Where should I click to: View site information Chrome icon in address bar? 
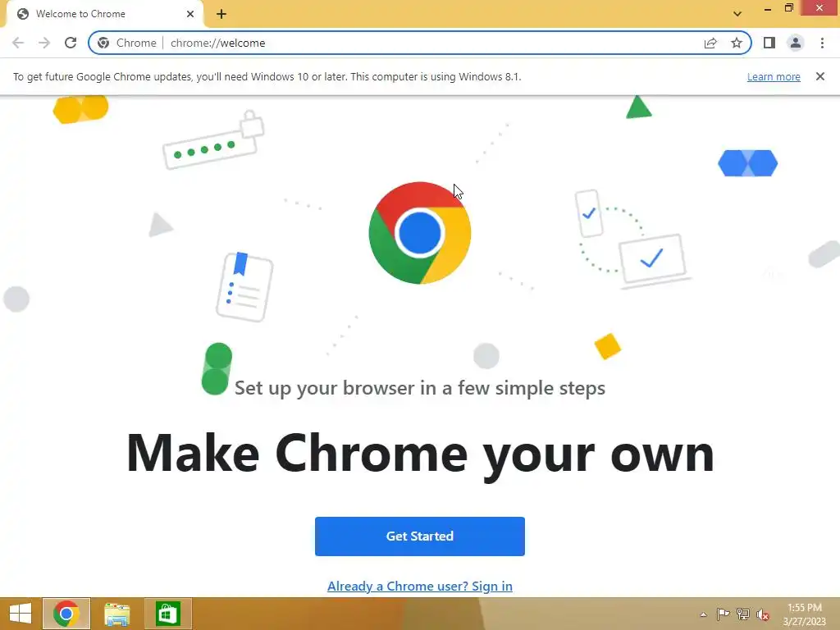pyautogui.click(x=103, y=43)
